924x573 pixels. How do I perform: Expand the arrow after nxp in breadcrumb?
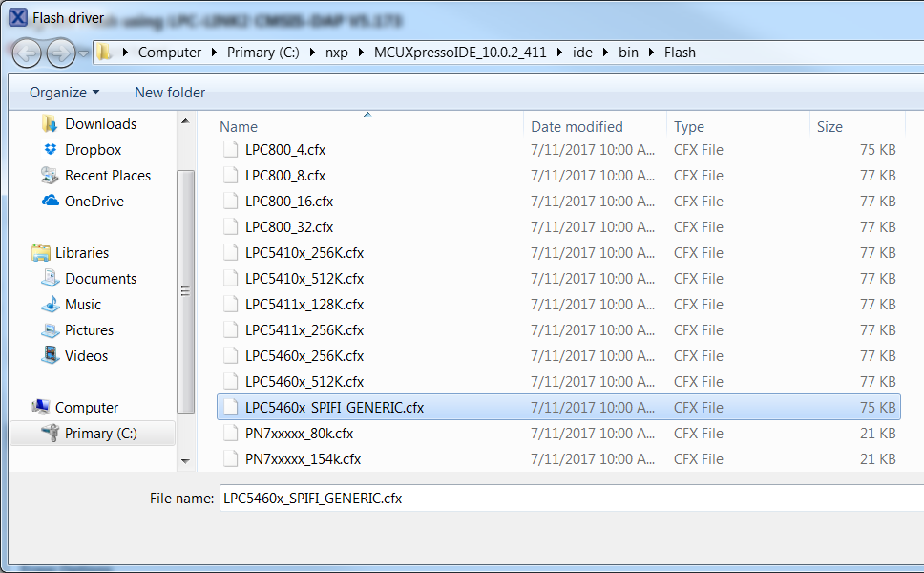click(361, 53)
